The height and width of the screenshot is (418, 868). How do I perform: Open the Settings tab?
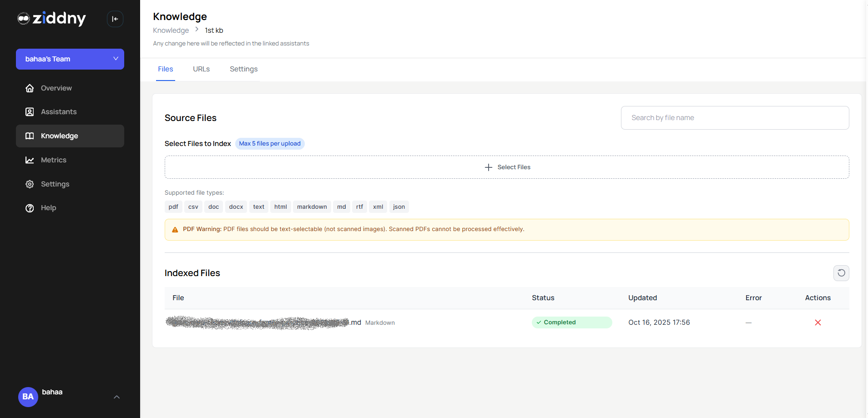[x=243, y=69]
